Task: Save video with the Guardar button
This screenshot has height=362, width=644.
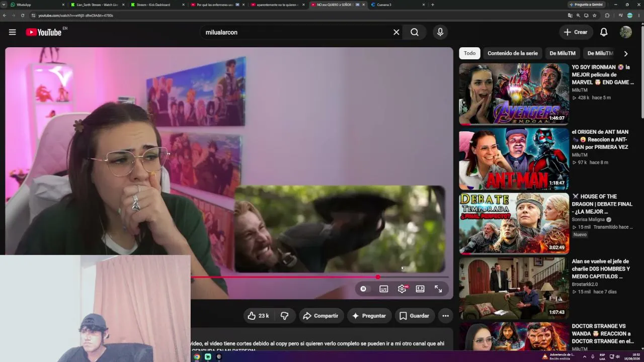Action: [x=414, y=316]
